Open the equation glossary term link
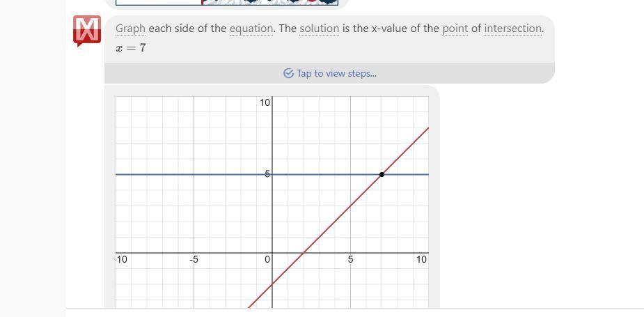 click(251, 29)
